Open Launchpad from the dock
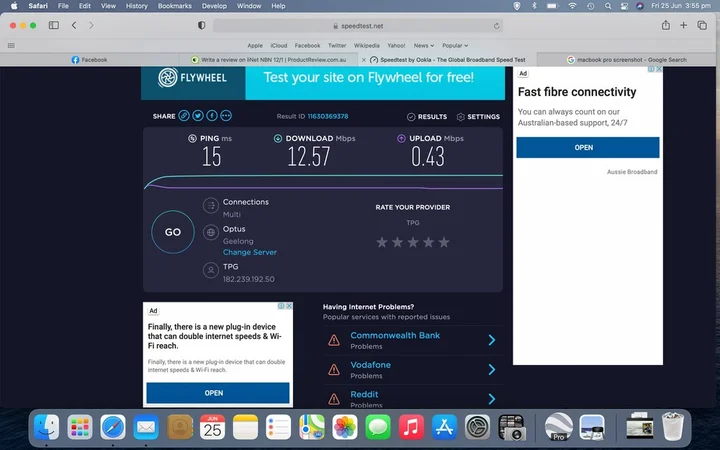Image resolution: width=720 pixels, height=450 pixels. pyautogui.click(x=80, y=427)
